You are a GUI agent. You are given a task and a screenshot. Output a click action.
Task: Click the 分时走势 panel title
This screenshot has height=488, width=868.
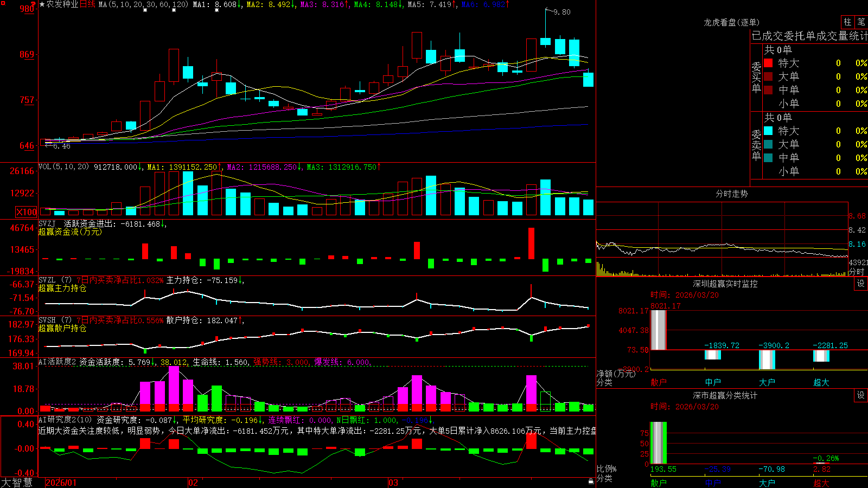click(731, 194)
